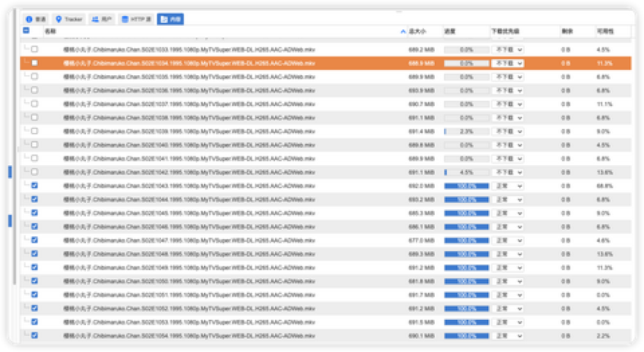This screenshot has width=644, height=352.
Task: Open priority dropdown for episode S02E1033
Action: (507, 50)
